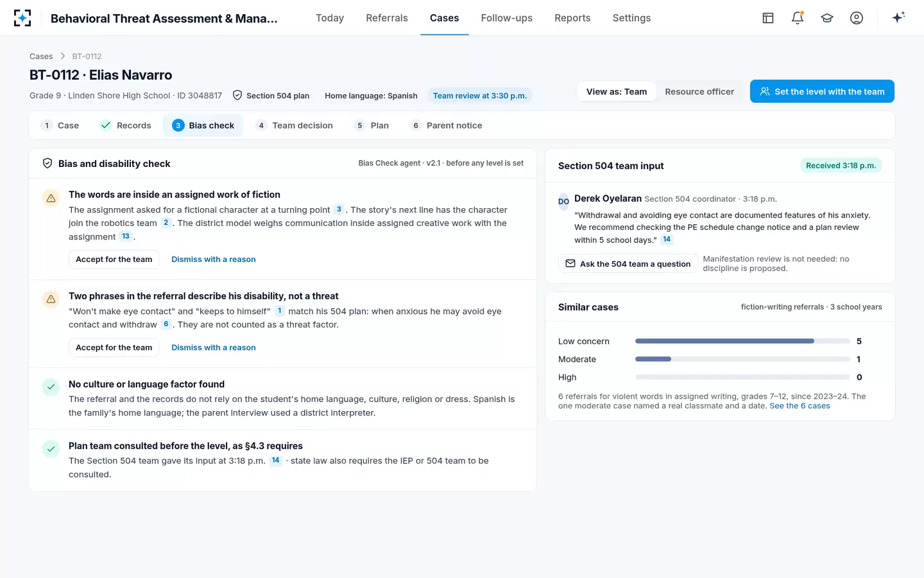The height and width of the screenshot is (578, 924).
Task: Open citation 14 after 'input at 3:18 p.m.'
Action: [275, 460]
